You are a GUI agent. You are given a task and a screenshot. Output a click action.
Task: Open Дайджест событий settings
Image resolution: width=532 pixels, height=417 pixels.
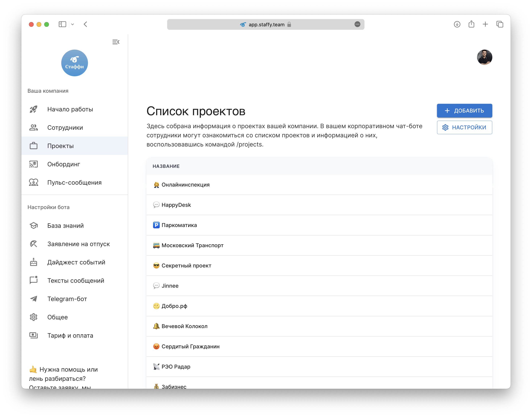click(x=75, y=262)
